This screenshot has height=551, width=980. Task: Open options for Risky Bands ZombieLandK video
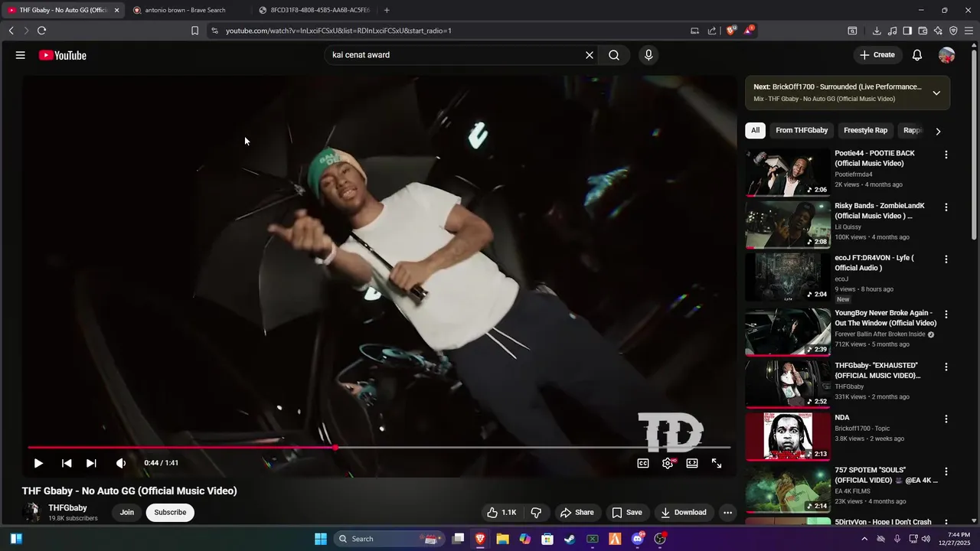946,207
